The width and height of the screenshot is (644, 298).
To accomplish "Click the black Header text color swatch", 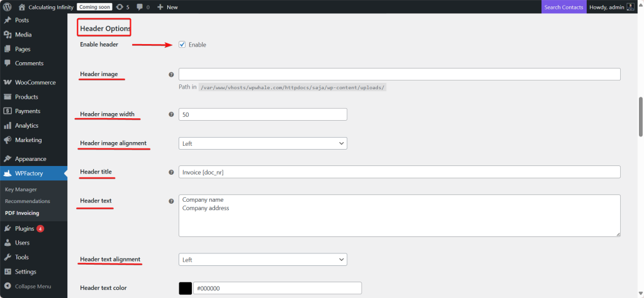I will (186, 288).
